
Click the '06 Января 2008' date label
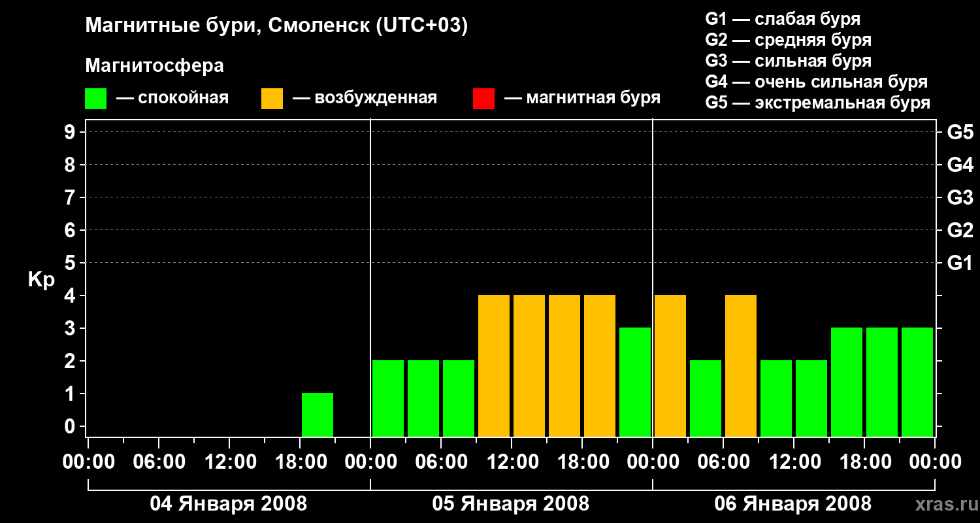click(793, 504)
